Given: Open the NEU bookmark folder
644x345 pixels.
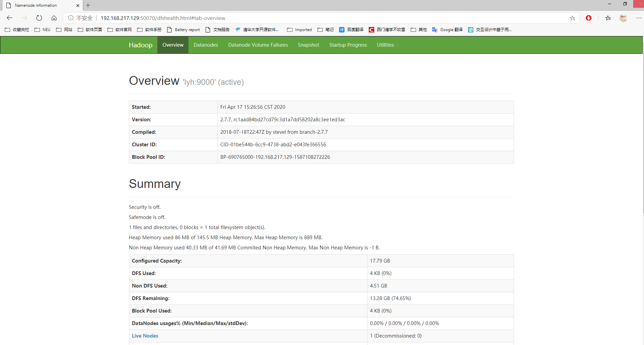Looking at the screenshot, I should point(43,30).
